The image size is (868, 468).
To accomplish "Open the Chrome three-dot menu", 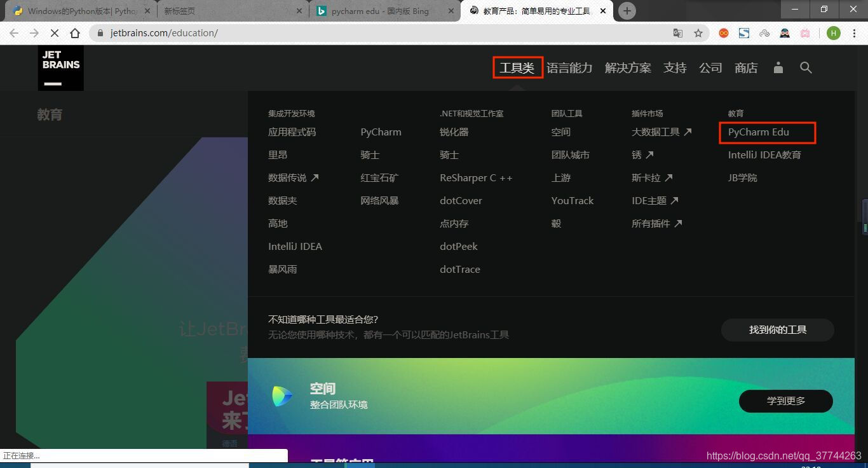I will [x=853, y=32].
